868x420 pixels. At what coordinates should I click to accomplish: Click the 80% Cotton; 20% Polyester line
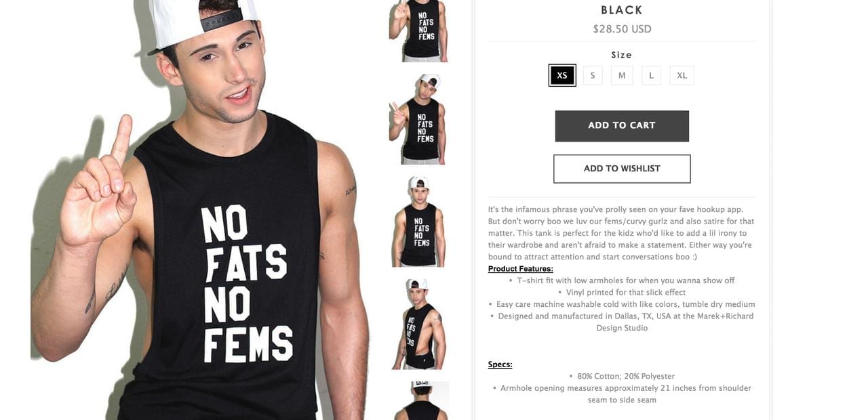[622, 376]
